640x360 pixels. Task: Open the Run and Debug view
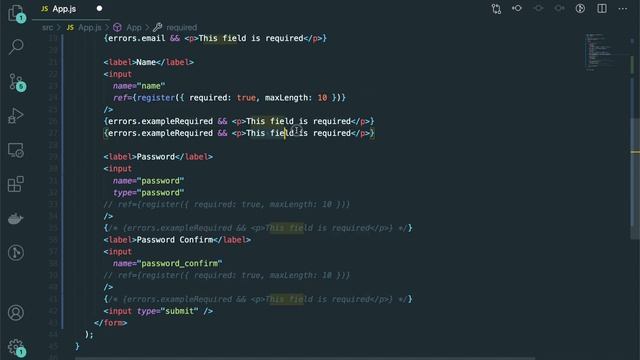coord(16,116)
